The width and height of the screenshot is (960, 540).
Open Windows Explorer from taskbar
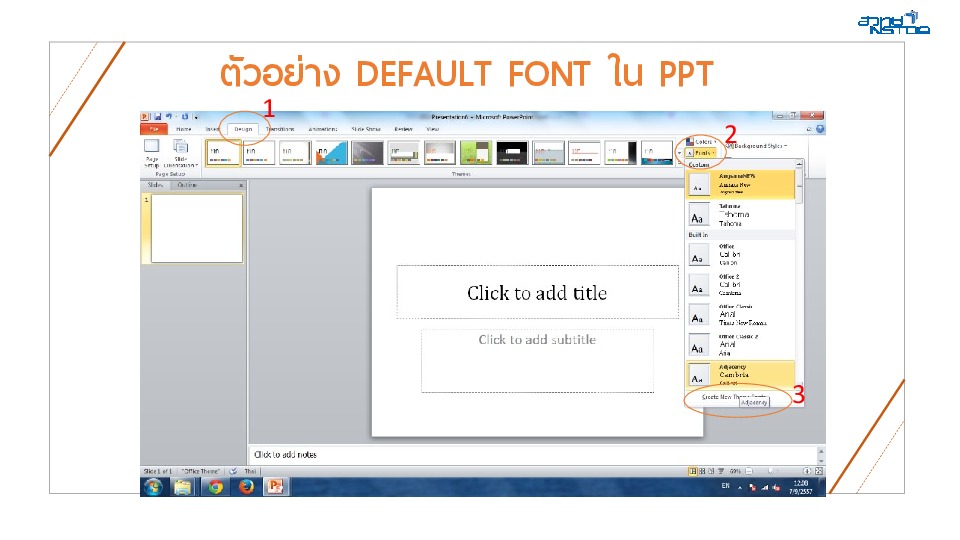tap(182, 487)
